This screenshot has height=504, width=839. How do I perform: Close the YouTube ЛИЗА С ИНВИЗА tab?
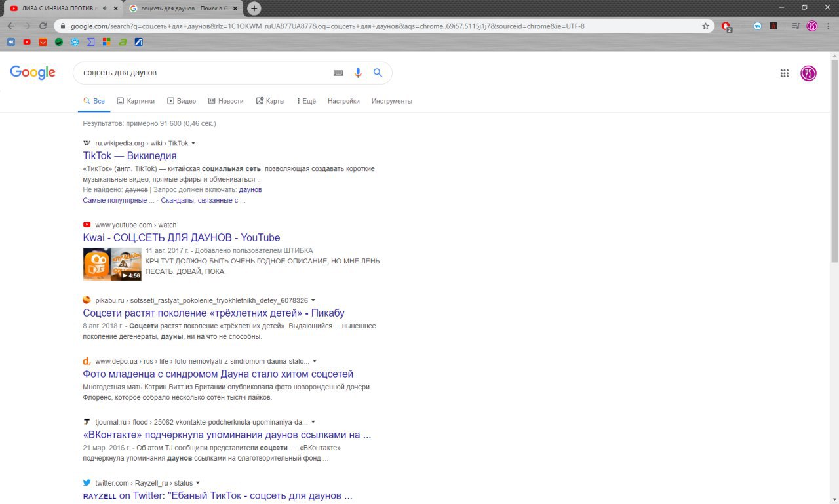pos(116,9)
